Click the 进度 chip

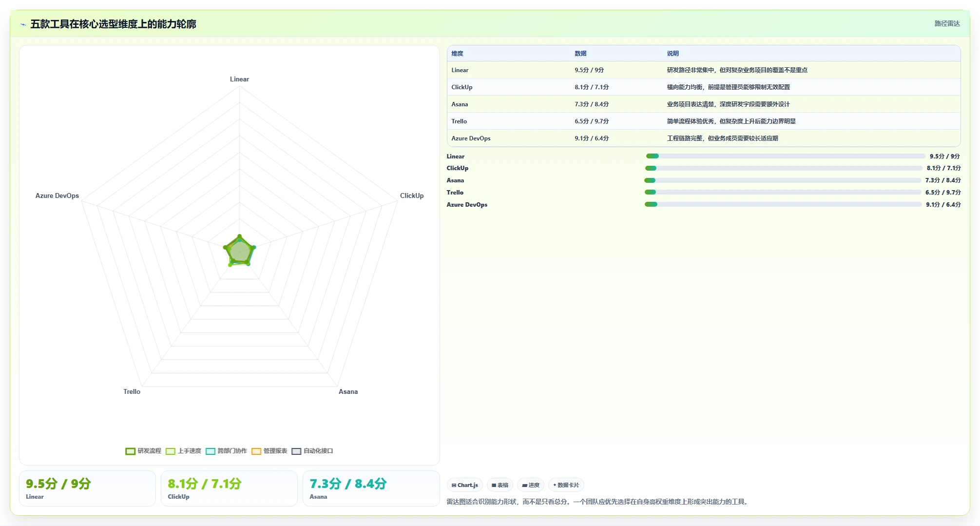coord(531,485)
